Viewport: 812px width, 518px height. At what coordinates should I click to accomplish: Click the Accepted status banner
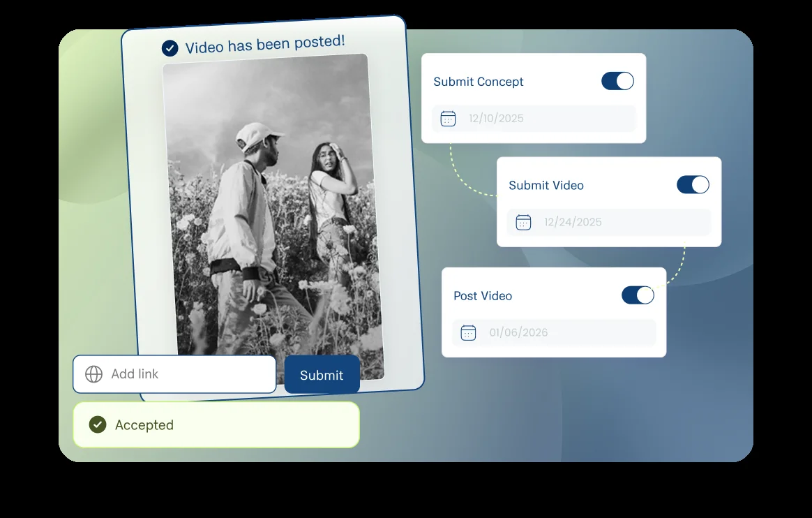pyautogui.click(x=216, y=424)
